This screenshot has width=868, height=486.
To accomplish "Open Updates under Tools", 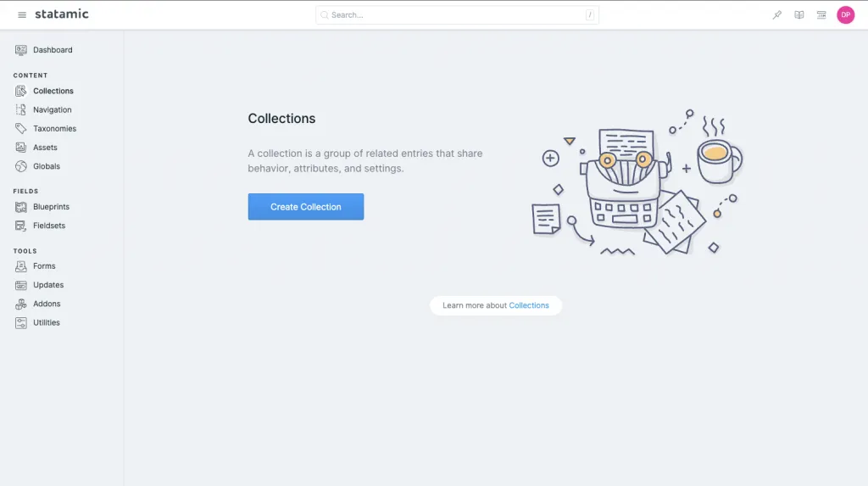I will (48, 285).
